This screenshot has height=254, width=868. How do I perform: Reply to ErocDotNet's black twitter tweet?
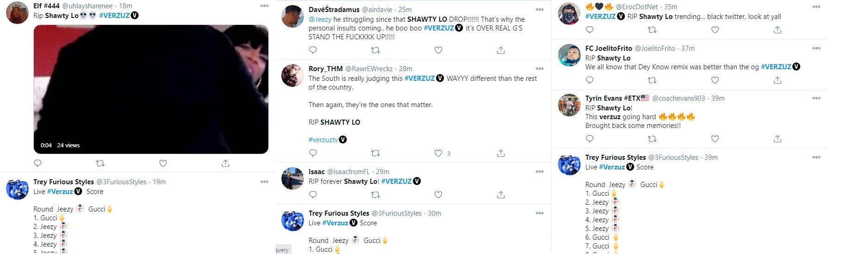click(x=589, y=30)
